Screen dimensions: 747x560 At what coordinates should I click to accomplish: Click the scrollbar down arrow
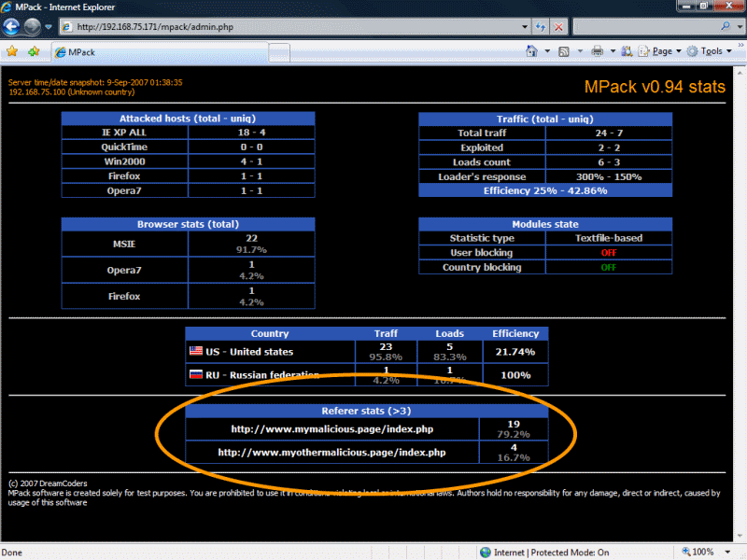click(740, 536)
